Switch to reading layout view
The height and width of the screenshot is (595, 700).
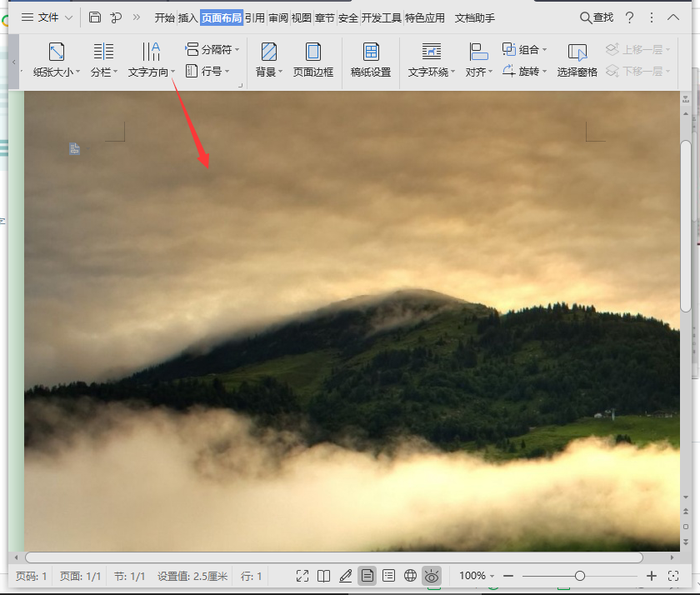tap(323, 576)
